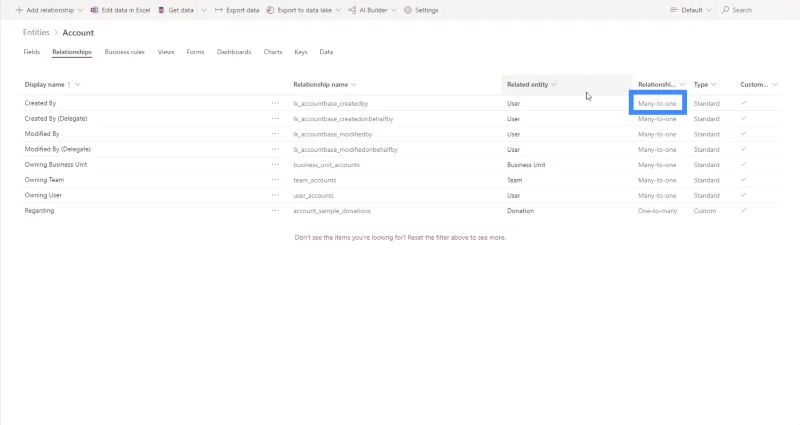Click account_sample_donations relationship name
This screenshot has height=425, width=800.
click(332, 211)
